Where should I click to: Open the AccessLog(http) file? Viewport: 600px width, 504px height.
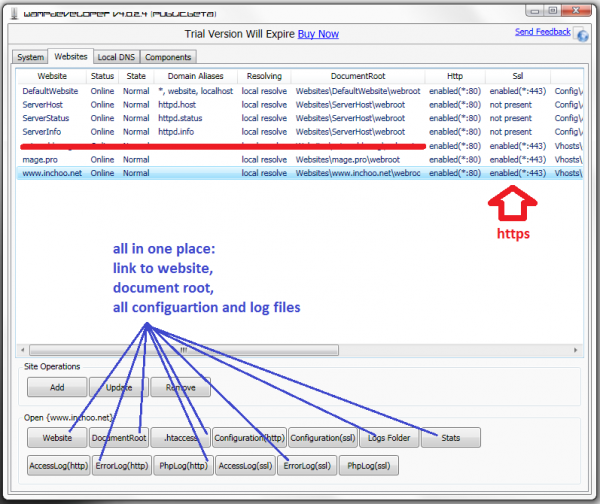[59, 466]
